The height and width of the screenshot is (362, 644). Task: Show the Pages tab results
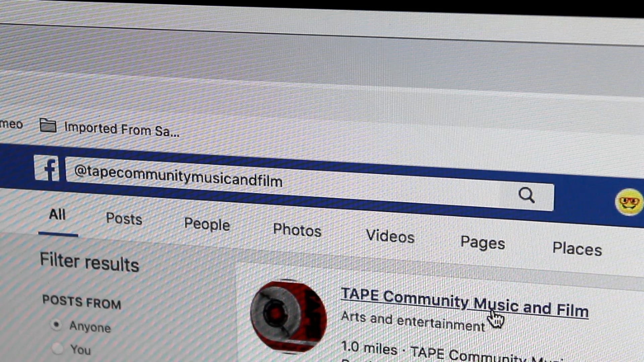(x=482, y=243)
